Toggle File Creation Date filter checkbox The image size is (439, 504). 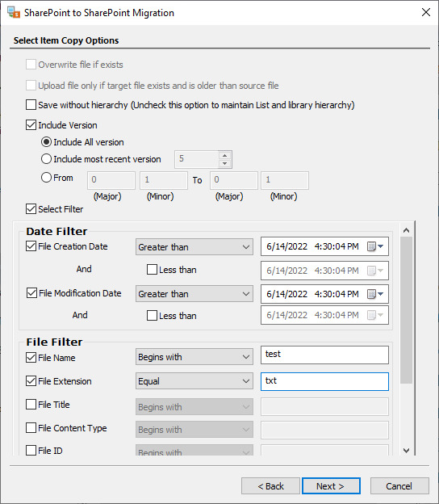pyautogui.click(x=31, y=246)
